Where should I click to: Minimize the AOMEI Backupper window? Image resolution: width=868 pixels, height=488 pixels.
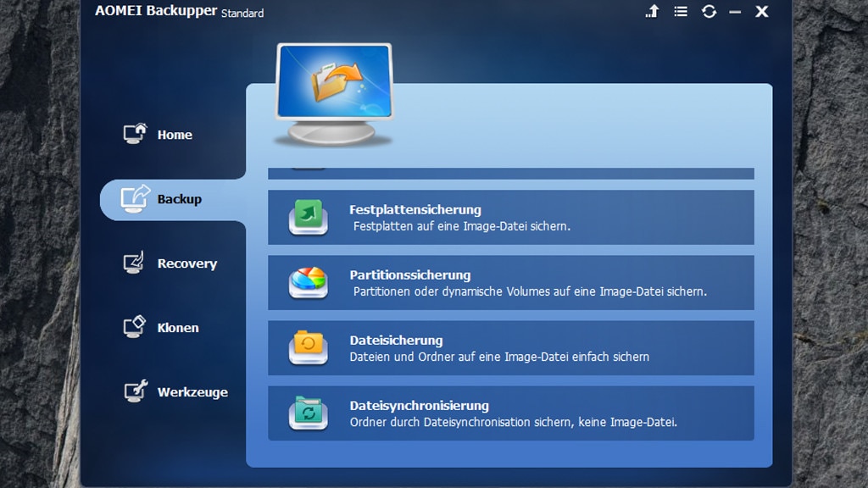pyautogui.click(x=735, y=12)
